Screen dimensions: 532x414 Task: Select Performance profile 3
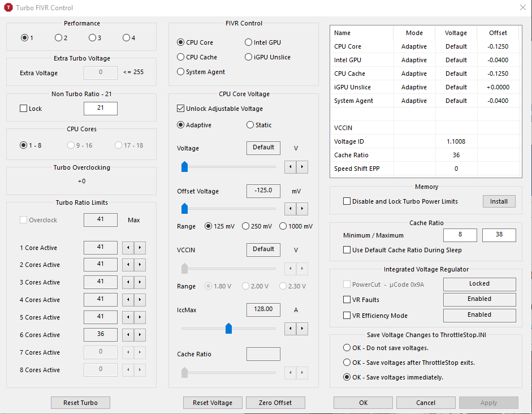[x=95, y=38]
